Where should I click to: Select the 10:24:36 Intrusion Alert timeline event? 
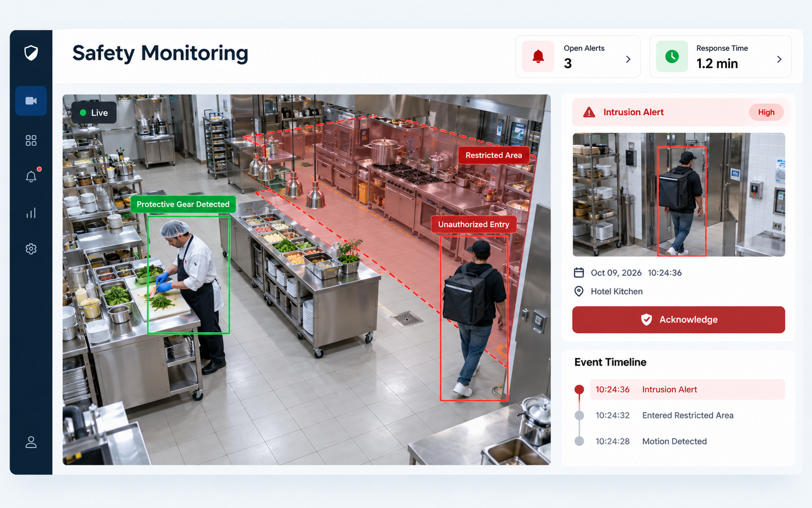point(687,389)
